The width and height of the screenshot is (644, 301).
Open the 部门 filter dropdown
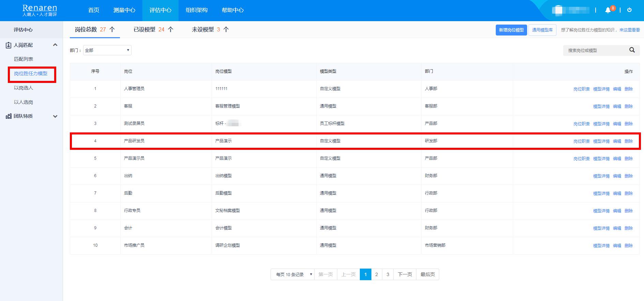(107, 50)
